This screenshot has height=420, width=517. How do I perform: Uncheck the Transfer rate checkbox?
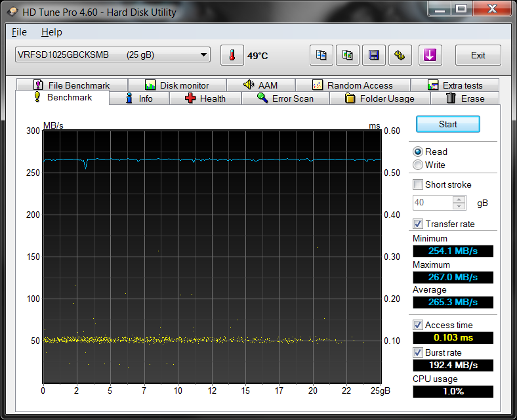[418, 224]
